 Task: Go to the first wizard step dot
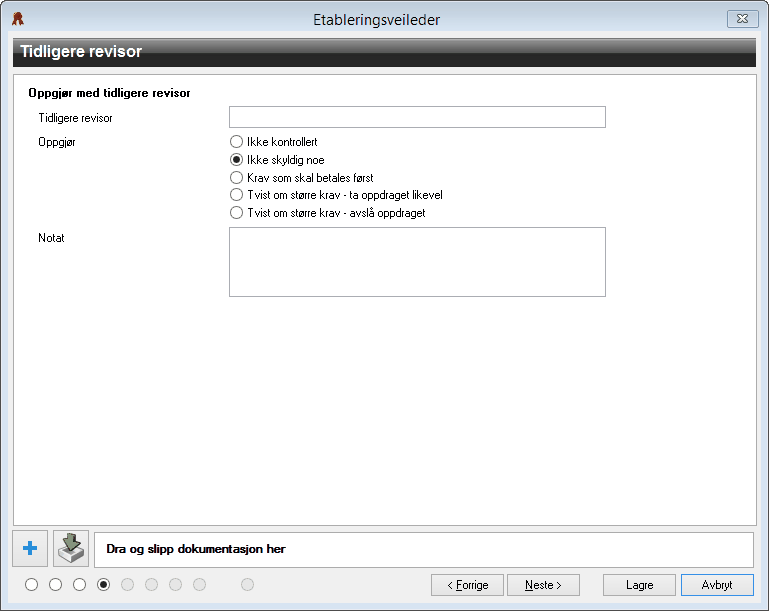point(31,585)
